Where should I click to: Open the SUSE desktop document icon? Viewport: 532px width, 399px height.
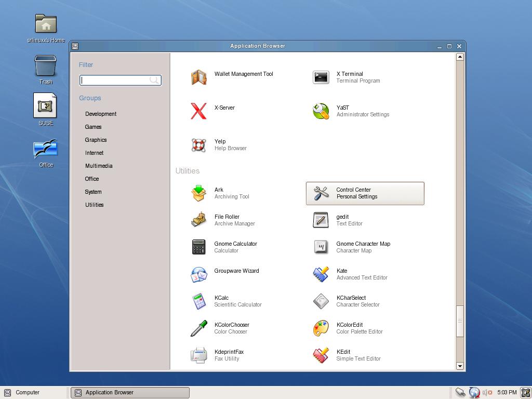click(x=45, y=105)
